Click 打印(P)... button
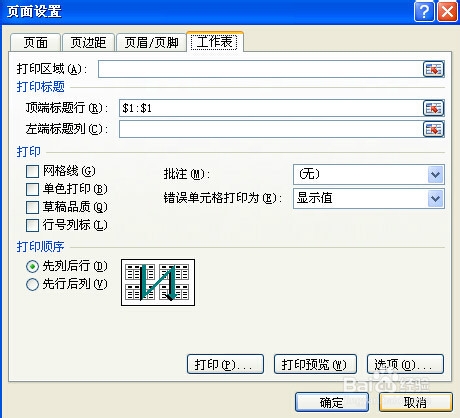The height and width of the screenshot is (418, 460). click(225, 364)
